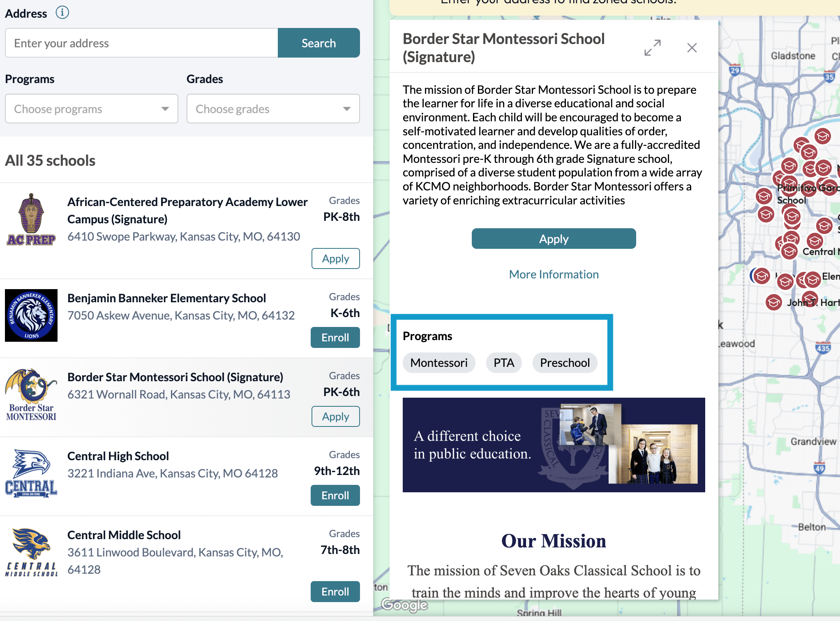
Task: Click Apply for Border Star Montessori popup
Action: 554,239
